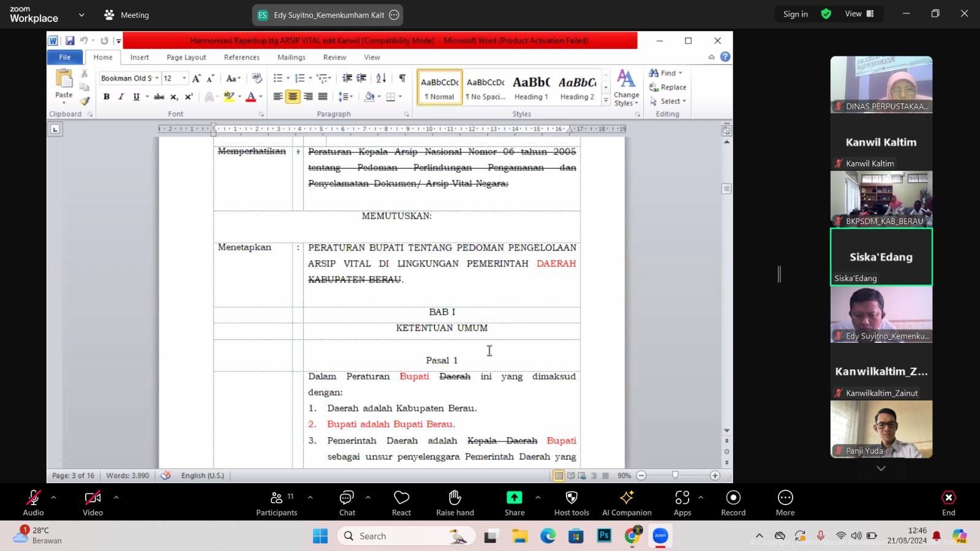This screenshot has height=551, width=980.
Task: Click the Paste icon in Clipboard group
Action: tap(64, 78)
